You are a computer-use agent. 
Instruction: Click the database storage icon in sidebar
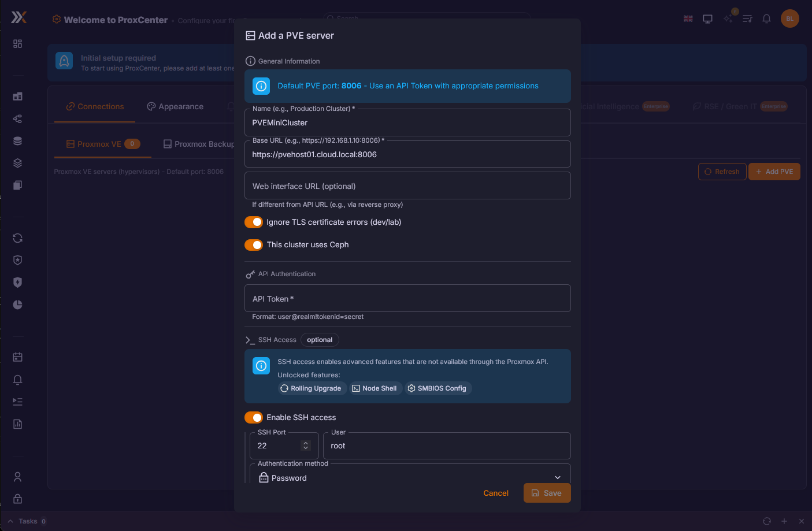coord(18,141)
